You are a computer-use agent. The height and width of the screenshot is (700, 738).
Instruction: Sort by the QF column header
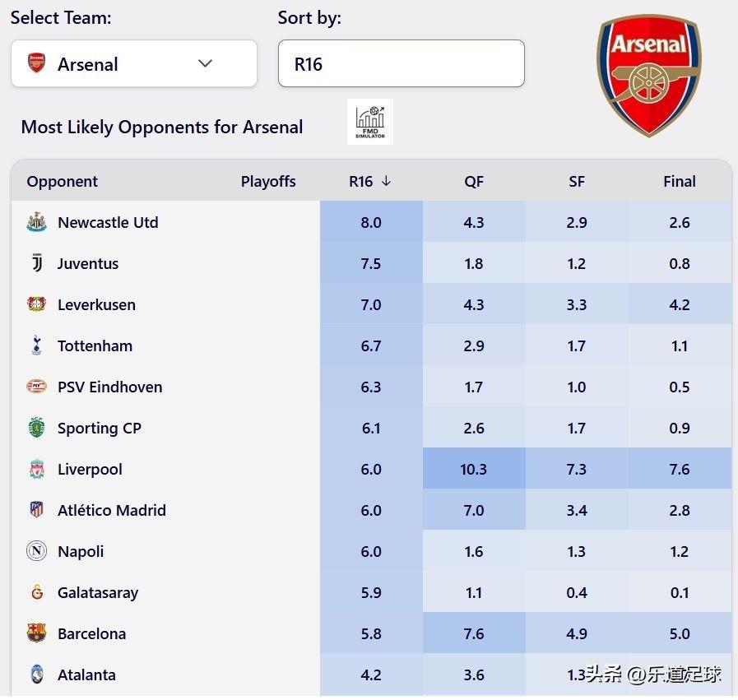pyautogui.click(x=474, y=182)
